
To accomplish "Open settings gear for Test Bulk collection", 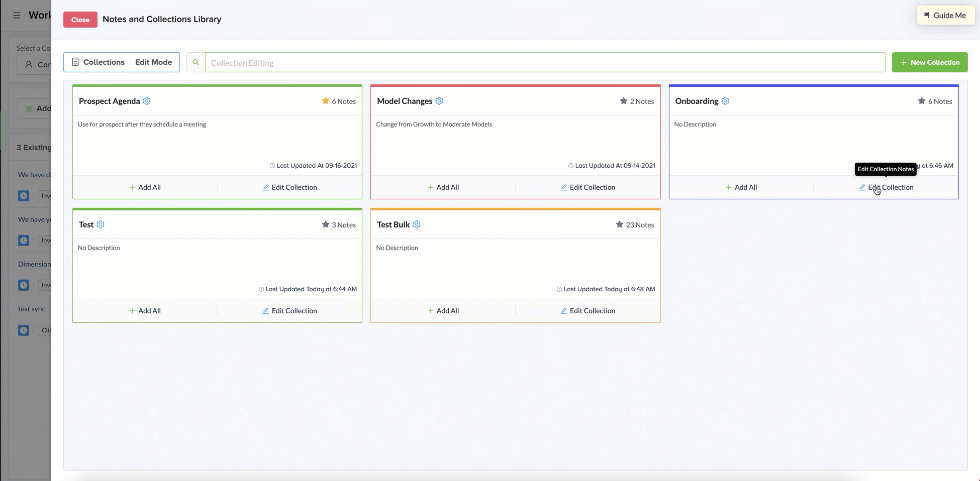I will [417, 224].
